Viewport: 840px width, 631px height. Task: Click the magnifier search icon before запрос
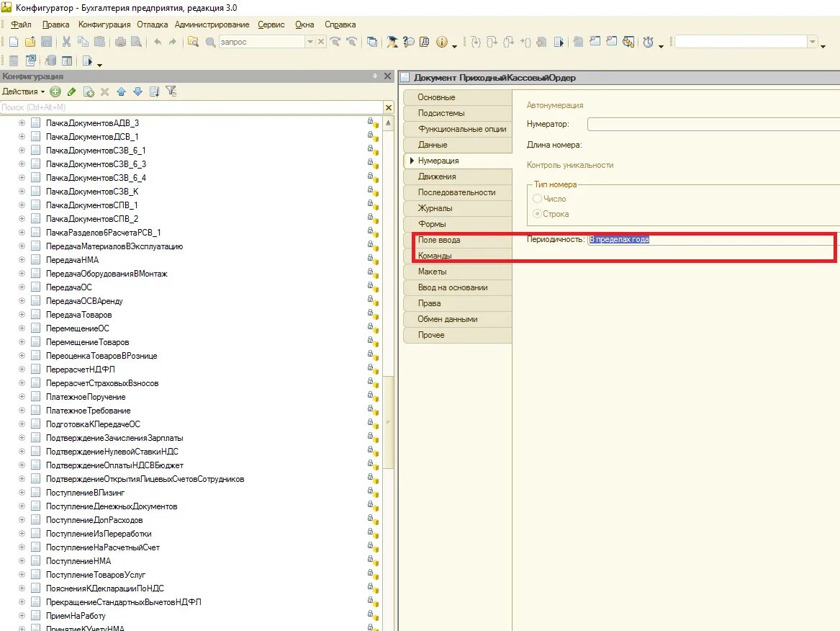210,42
